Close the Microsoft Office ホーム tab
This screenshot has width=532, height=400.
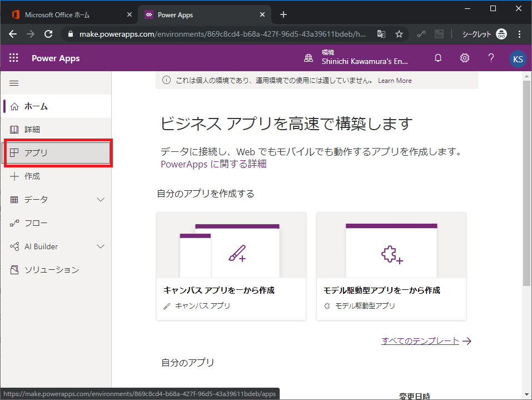[x=130, y=14]
